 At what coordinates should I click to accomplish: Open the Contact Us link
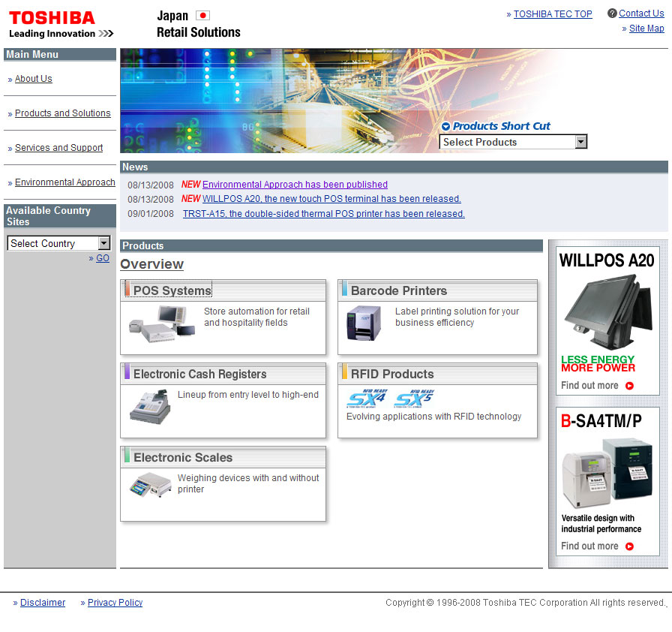(x=641, y=14)
